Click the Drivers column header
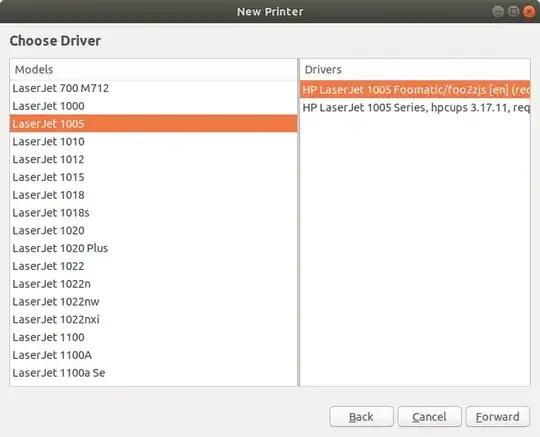The height and width of the screenshot is (437, 540). pyautogui.click(x=415, y=70)
